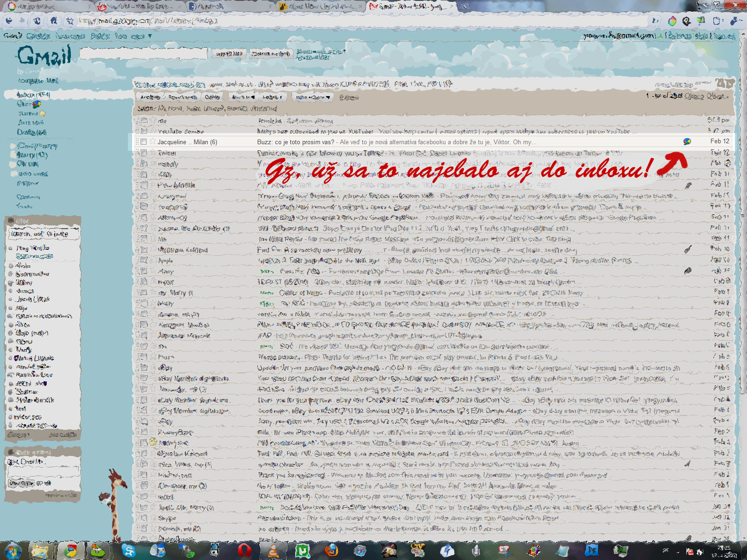Open Safari compass icon in the taskbar
The width and height of the screenshot is (747, 560).
click(360, 551)
